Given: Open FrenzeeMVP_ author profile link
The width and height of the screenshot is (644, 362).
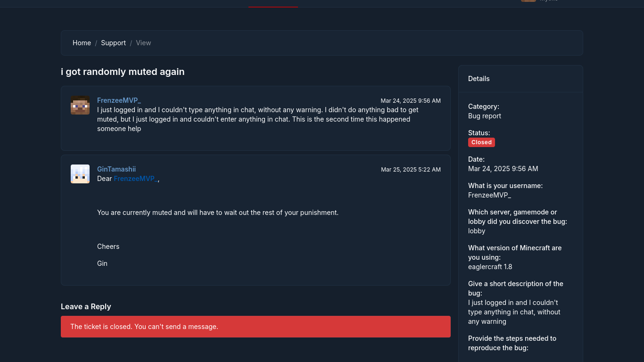Looking at the screenshot, I should pyautogui.click(x=119, y=100).
